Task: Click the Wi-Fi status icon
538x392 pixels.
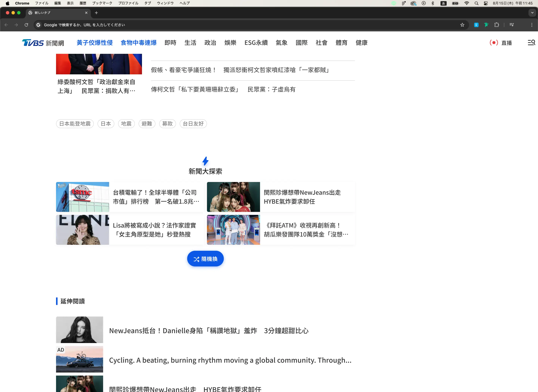Action: point(467,3)
